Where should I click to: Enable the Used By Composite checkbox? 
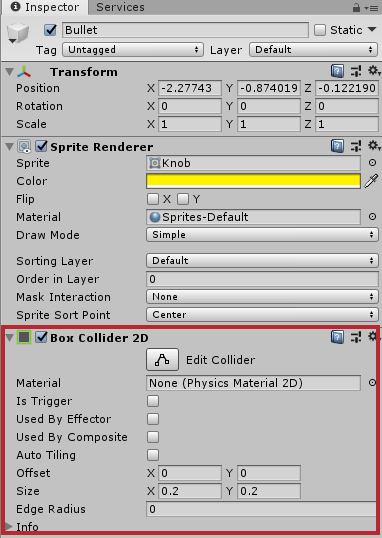click(x=153, y=437)
